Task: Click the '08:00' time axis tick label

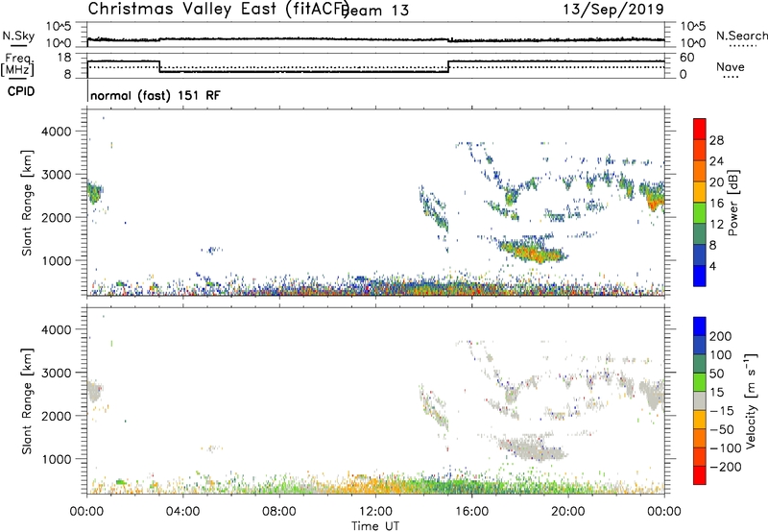Action: pos(279,512)
